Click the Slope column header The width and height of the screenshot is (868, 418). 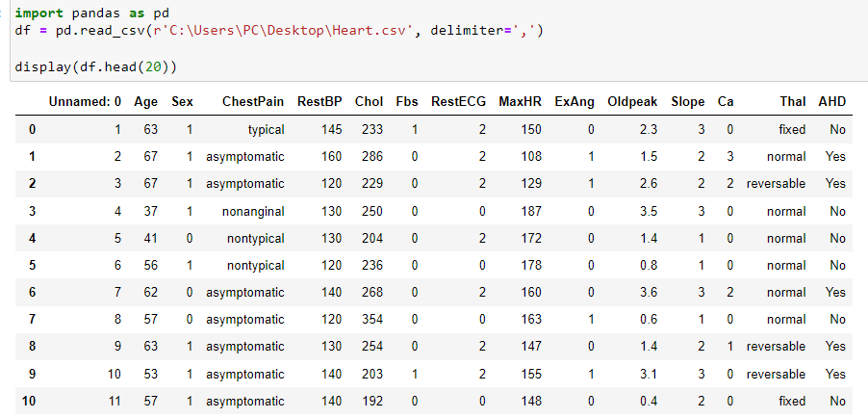click(688, 102)
